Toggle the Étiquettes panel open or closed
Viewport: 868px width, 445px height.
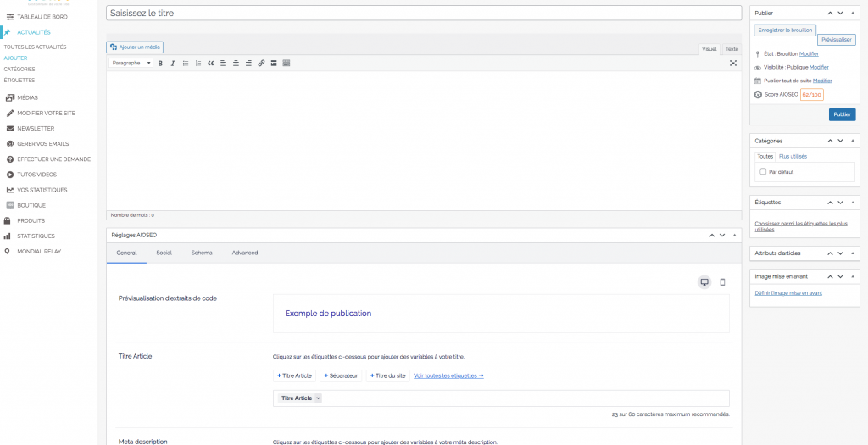(x=853, y=203)
